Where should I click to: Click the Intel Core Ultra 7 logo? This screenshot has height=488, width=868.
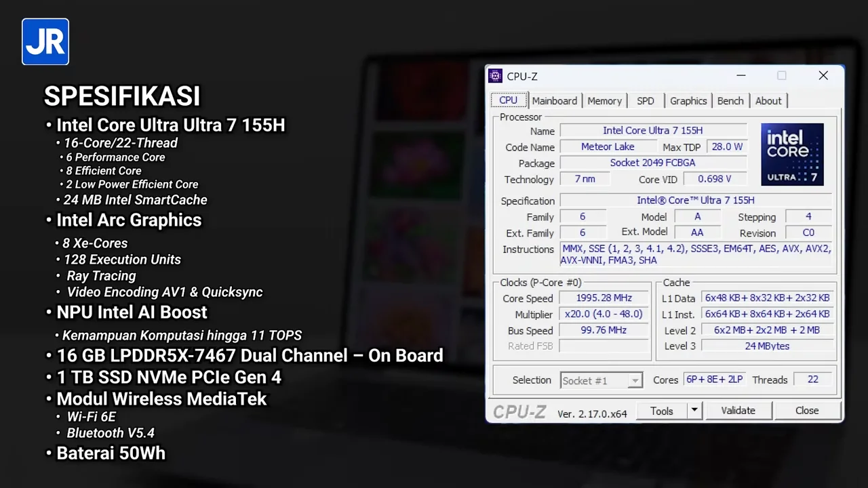tap(792, 155)
